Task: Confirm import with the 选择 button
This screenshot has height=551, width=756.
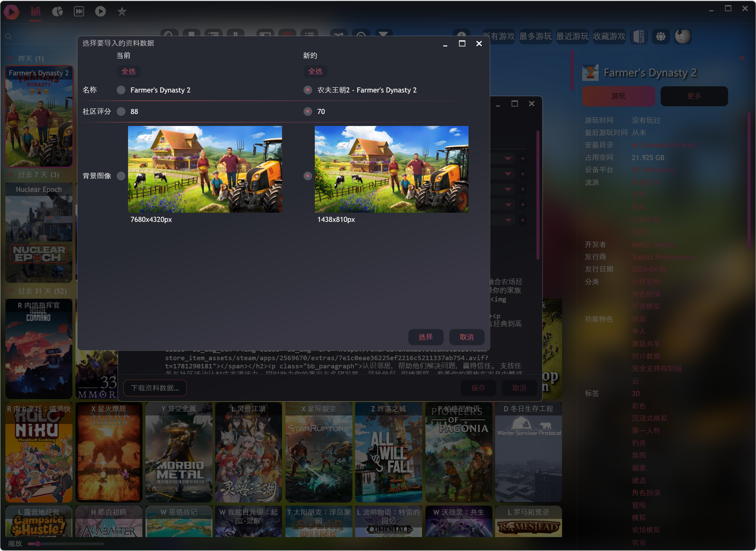Action: coord(426,337)
